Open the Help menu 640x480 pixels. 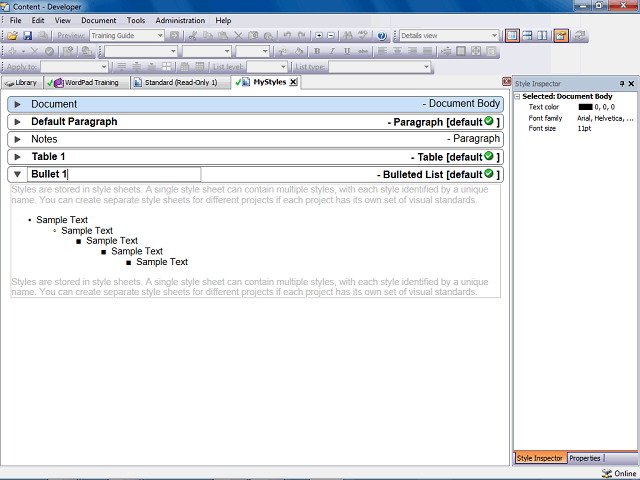[x=223, y=20]
